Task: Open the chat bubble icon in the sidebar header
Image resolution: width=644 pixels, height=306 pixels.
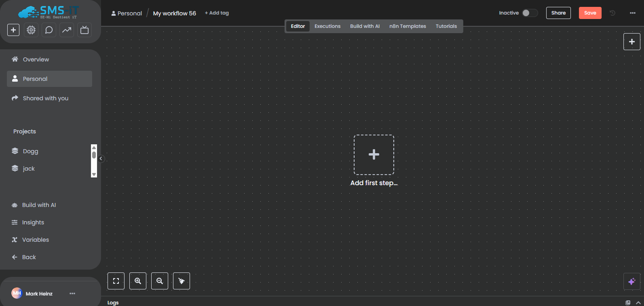Action: pos(49,30)
